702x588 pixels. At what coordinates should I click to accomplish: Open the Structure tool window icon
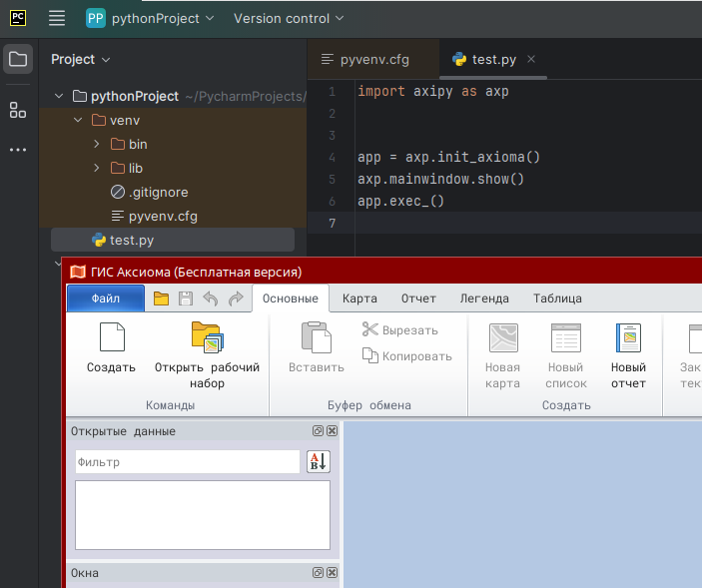pos(18,110)
